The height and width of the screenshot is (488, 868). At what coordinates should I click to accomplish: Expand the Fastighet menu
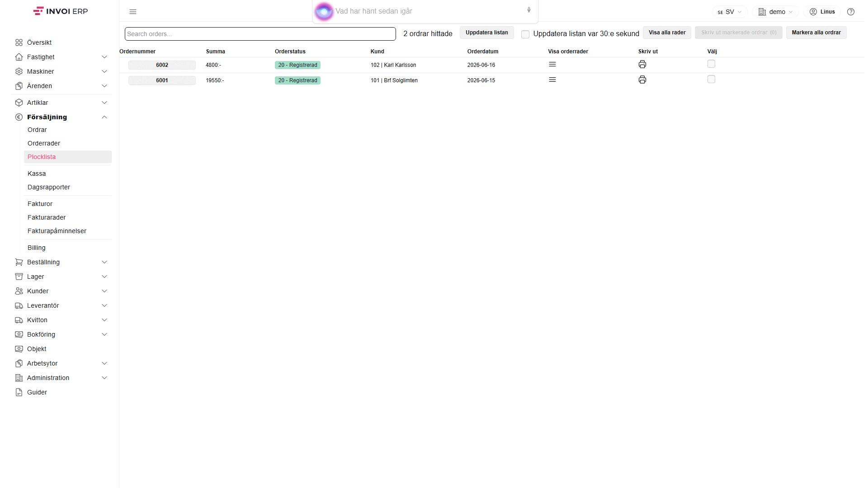click(61, 57)
